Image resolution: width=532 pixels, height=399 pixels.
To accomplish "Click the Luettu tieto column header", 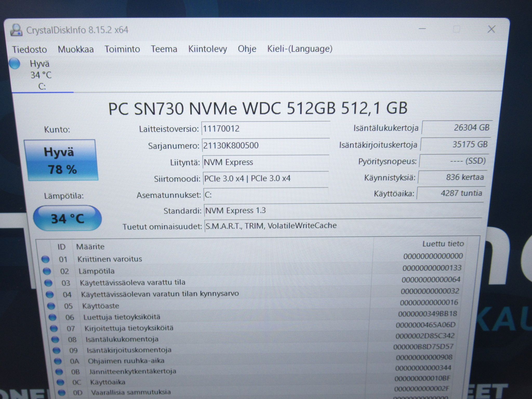I will pos(443,244).
